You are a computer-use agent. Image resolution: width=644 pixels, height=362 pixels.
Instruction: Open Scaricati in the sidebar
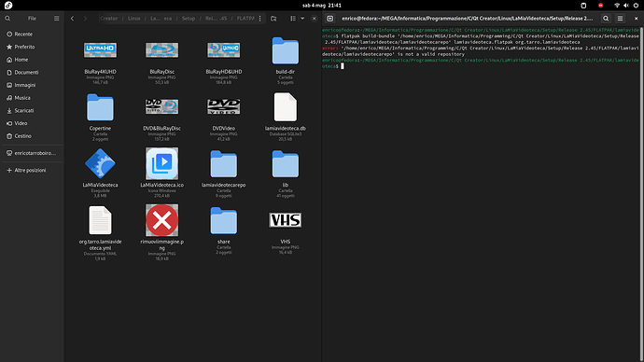pos(33,110)
